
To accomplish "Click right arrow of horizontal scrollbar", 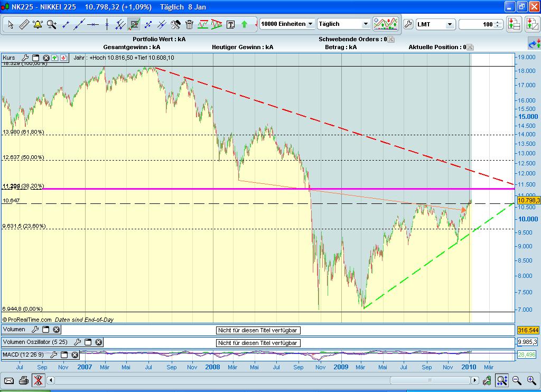I will pos(475,380).
